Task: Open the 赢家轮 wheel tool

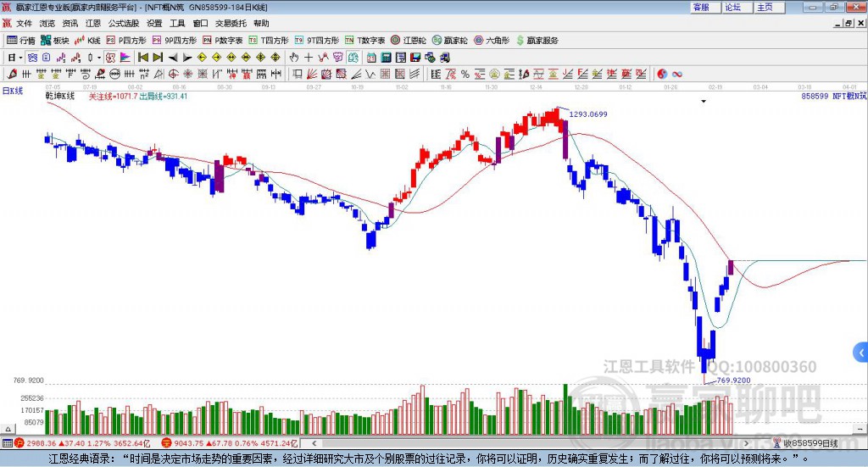Action: 449,41
